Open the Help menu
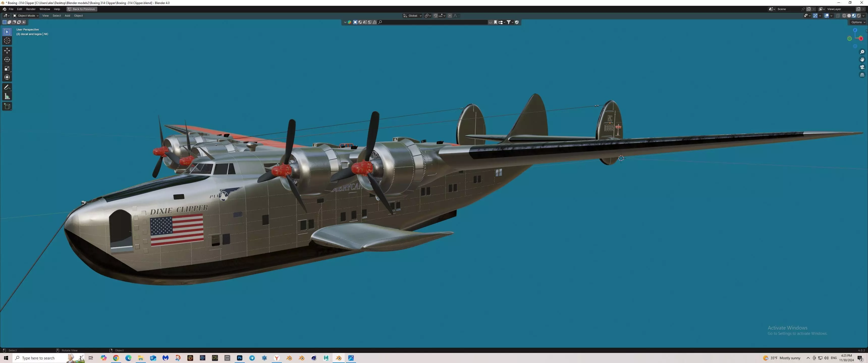The height and width of the screenshot is (363, 868). pyautogui.click(x=57, y=9)
